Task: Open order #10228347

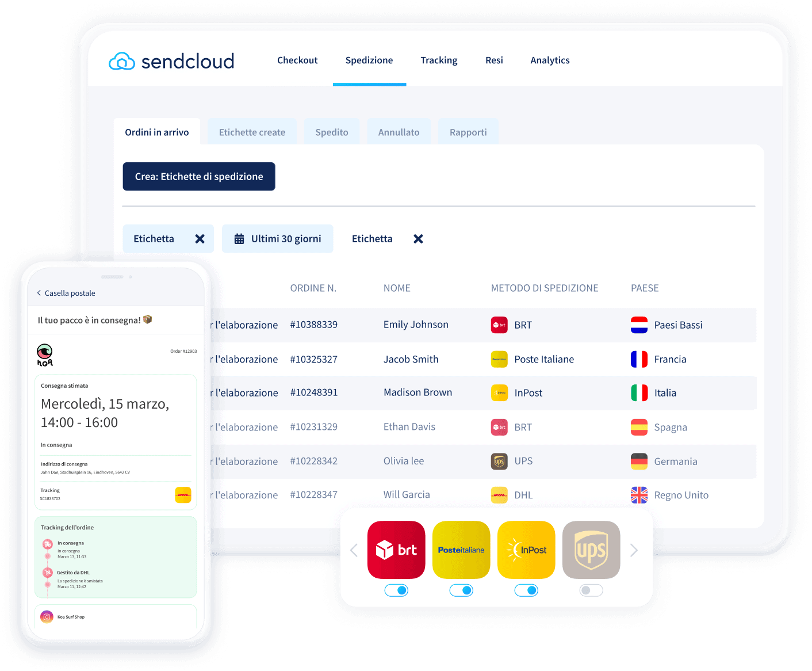Action: click(314, 494)
